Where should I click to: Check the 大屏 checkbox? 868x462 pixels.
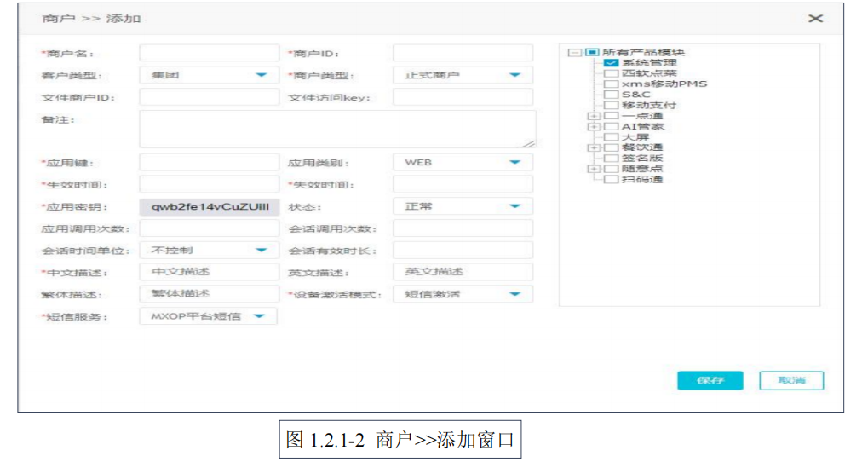611,137
